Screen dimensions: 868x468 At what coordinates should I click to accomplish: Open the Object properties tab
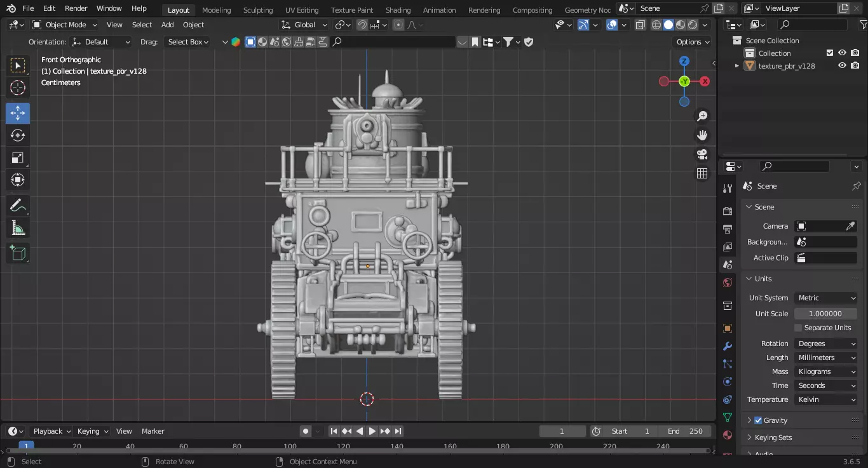click(728, 328)
